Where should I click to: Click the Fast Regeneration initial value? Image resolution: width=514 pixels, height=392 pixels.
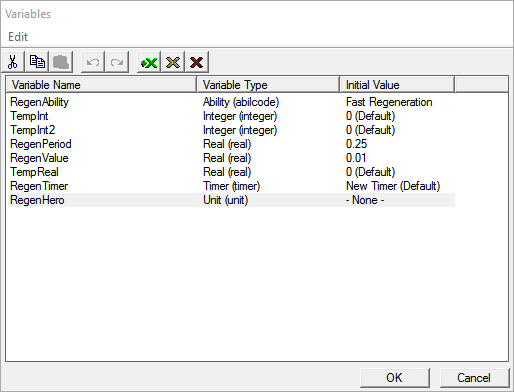click(x=389, y=102)
